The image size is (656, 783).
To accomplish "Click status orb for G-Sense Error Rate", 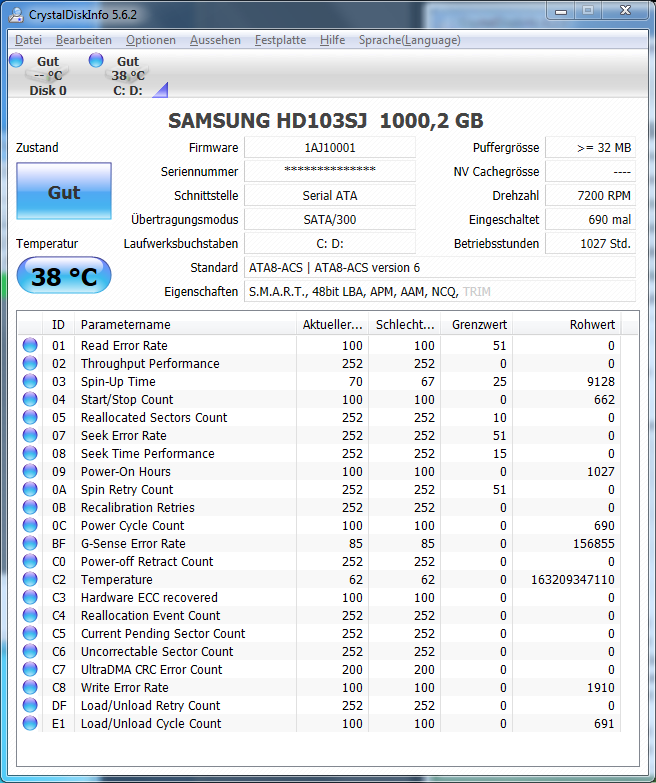I will 30,543.
